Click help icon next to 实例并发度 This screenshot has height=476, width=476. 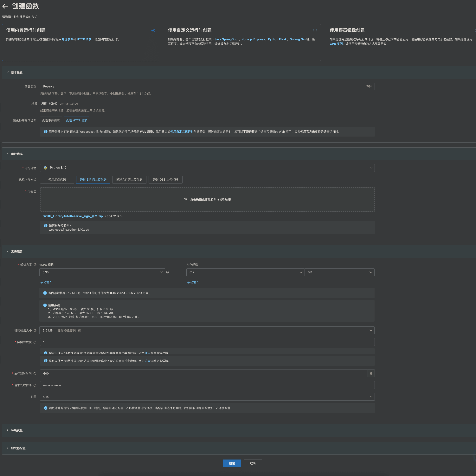[35, 342]
